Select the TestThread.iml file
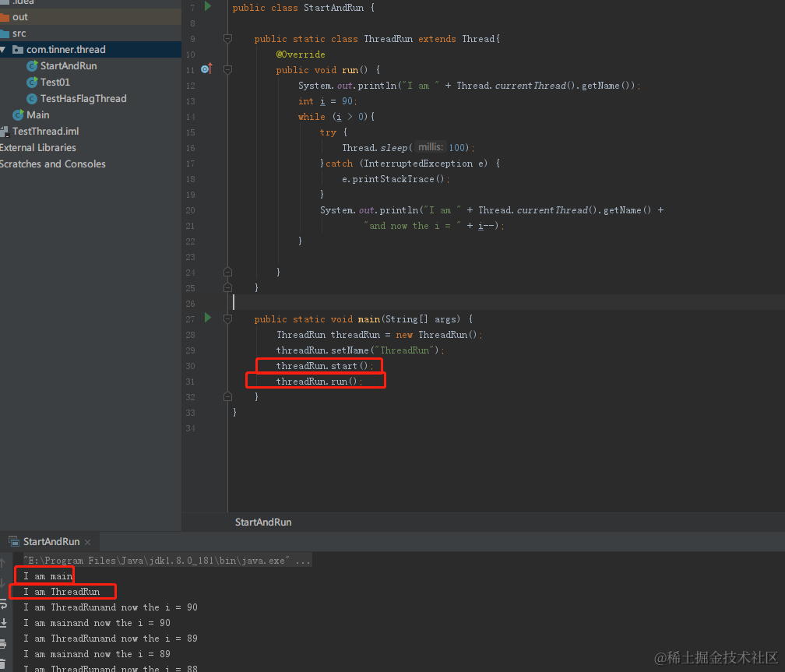The width and height of the screenshot is (785, 672). [x=45, y=131]
